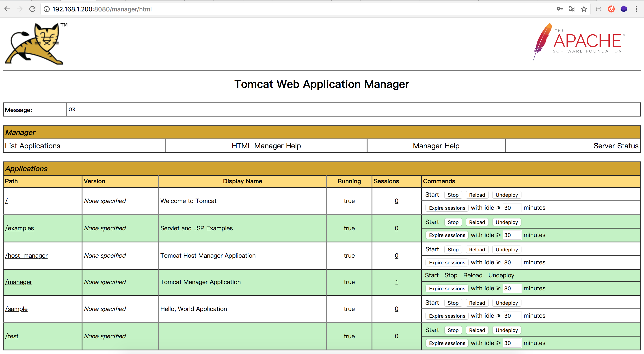Click idle minutes field for /test
644x354 pixels.
[512, 343]
